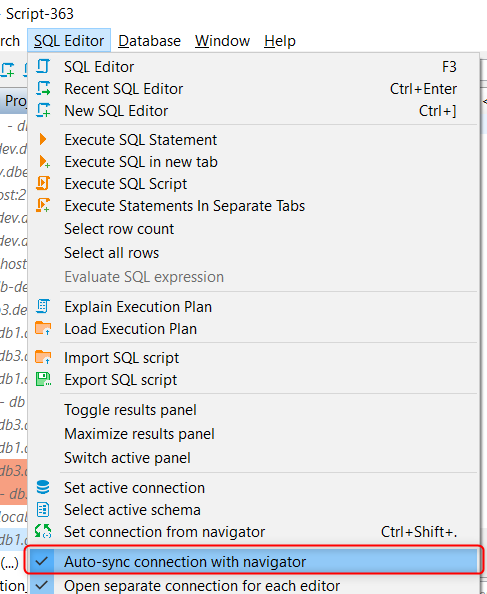Click the Recent SQL Editor icon
This screenshot has height=594, width=487.
43,88
